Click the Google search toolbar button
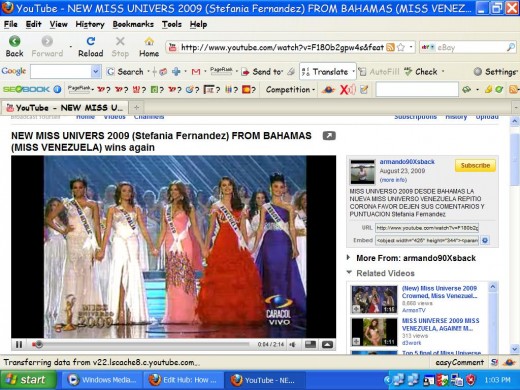This screenshot has height=390, width=520. (125, 72)
